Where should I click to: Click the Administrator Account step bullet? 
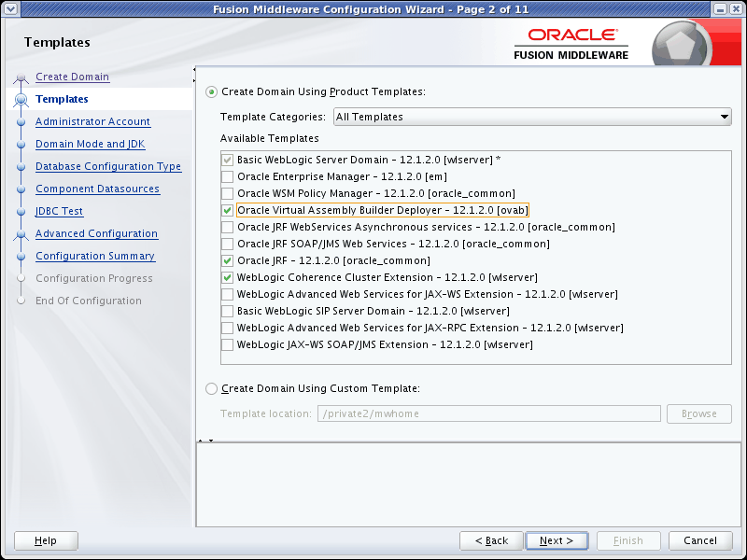(x=21, y=122)
